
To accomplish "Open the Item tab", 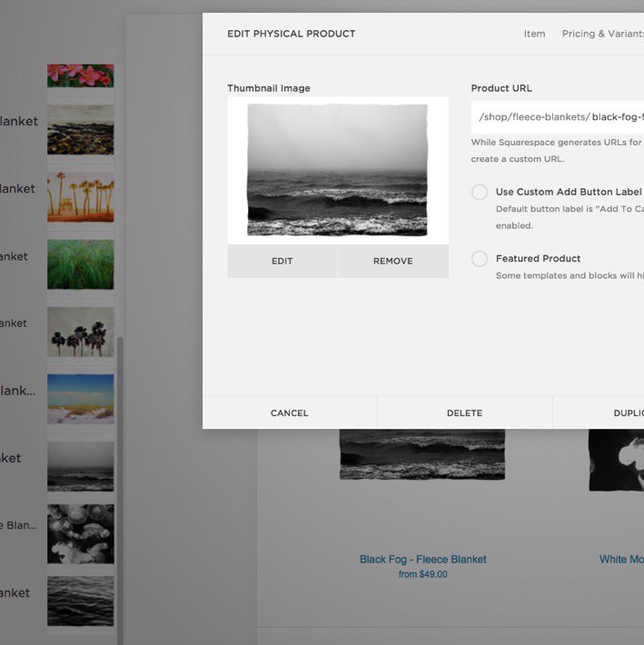I will [x=534, y=34].
